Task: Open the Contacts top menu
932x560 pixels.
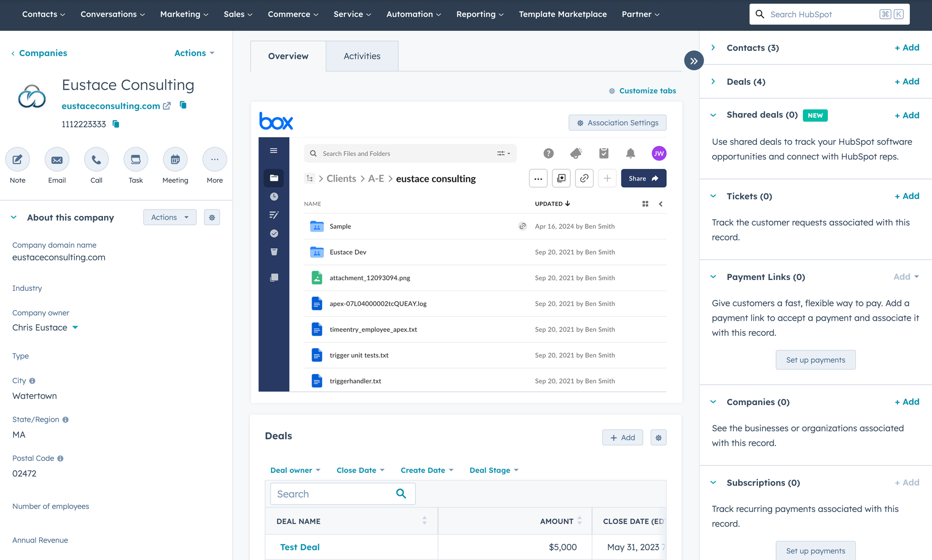Action: point(44,14)
